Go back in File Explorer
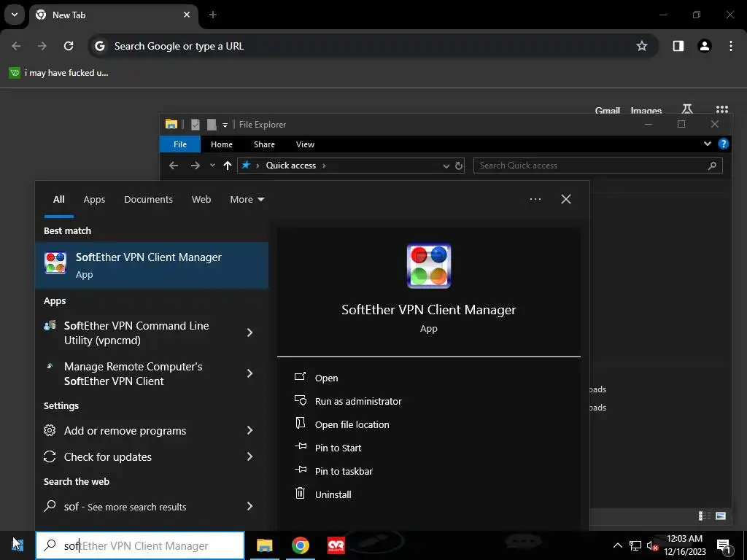Screen dimensions: 747x560 [174, 166]
